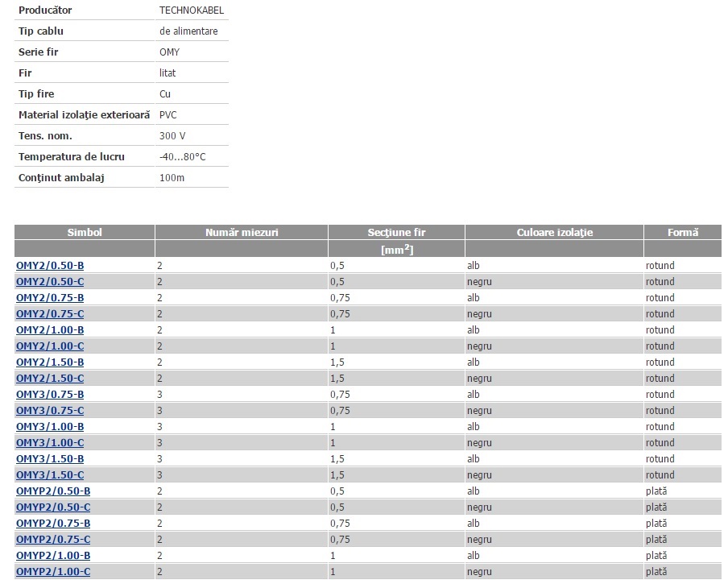Select the OMYP2/1.00-B symbol link

tap(53, 555)
